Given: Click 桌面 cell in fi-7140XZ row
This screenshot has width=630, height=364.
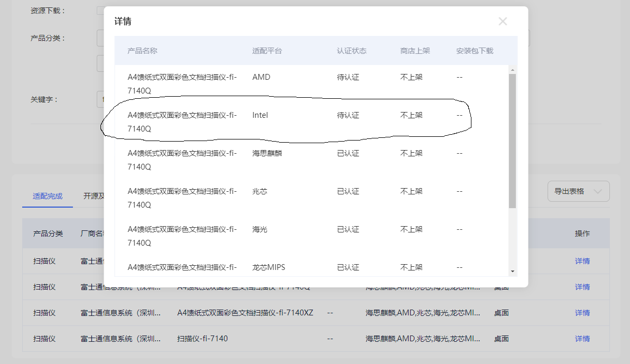Looking at the screenshot, I should click(x=502, y=313).
